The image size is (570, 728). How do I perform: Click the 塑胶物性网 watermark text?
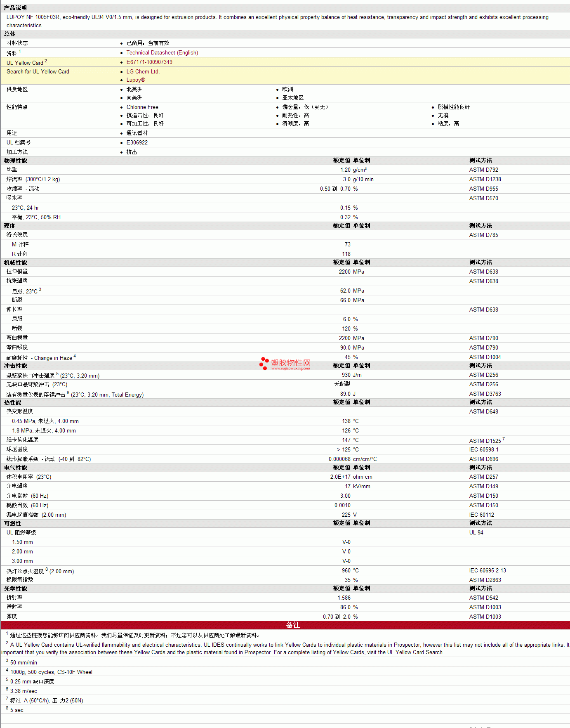coord(291,363)
